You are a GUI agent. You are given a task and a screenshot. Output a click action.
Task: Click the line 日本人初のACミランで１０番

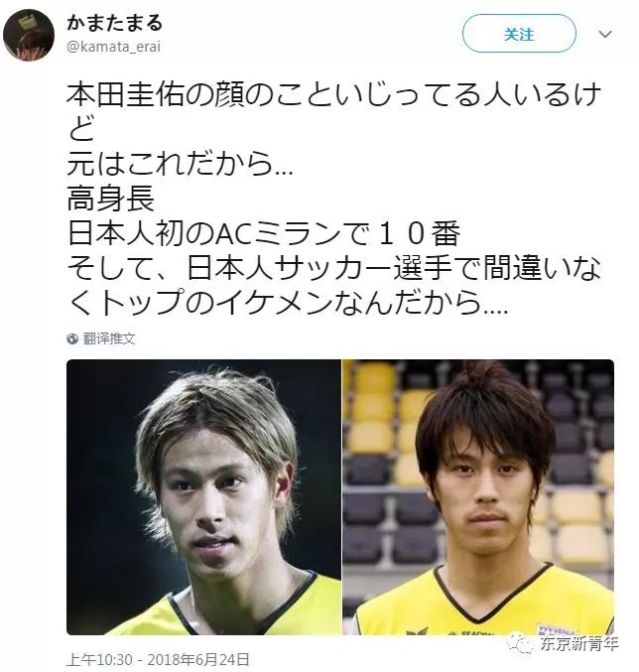(x=264, y=233)
